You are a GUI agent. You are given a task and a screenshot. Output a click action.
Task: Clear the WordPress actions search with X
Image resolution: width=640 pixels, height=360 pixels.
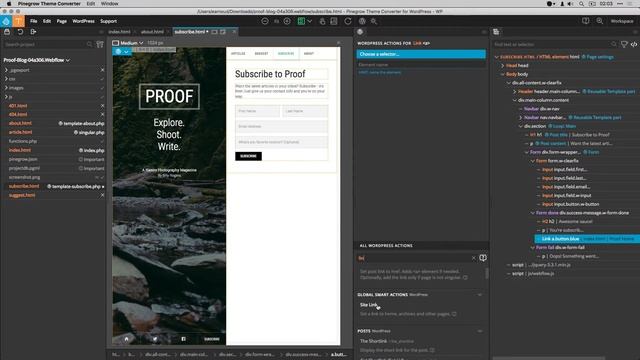point(473,258)
